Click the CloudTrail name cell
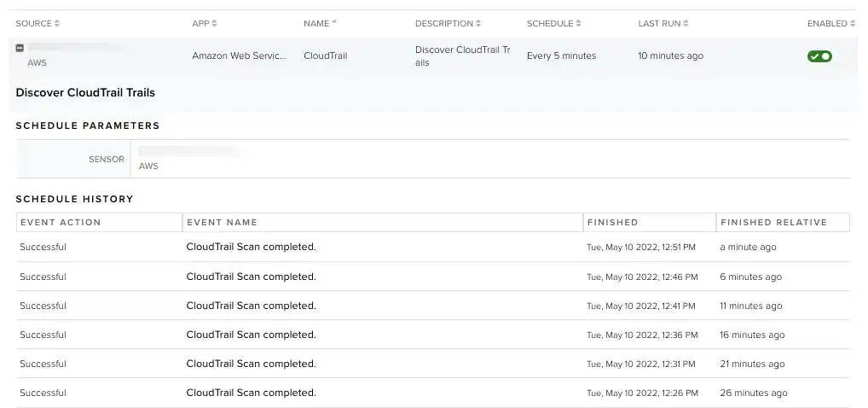Screen dimensions: 868x408 [x=326, y=56]
